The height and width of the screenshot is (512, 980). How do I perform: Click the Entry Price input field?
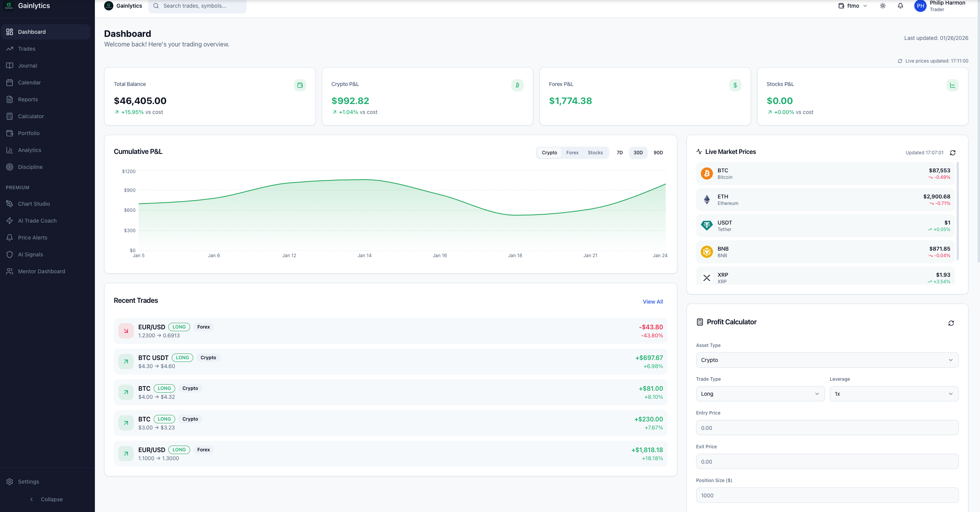(x=827, y=428)
